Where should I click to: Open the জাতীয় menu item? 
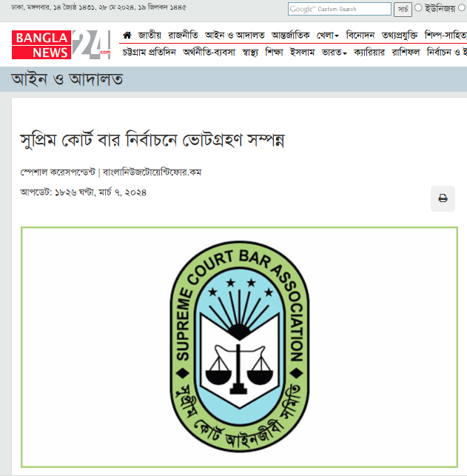click(x=149, y=36)
